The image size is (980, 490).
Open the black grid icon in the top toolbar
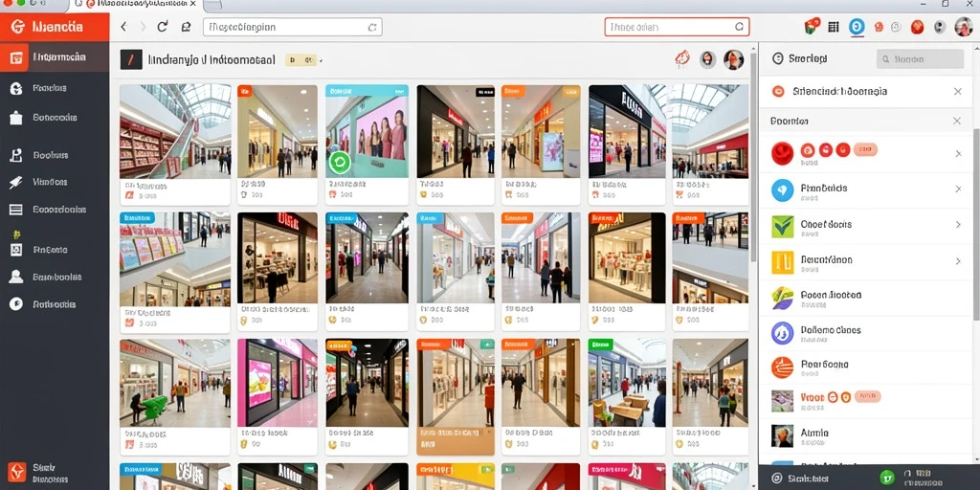pyautogui.click(x=834, y=27)
